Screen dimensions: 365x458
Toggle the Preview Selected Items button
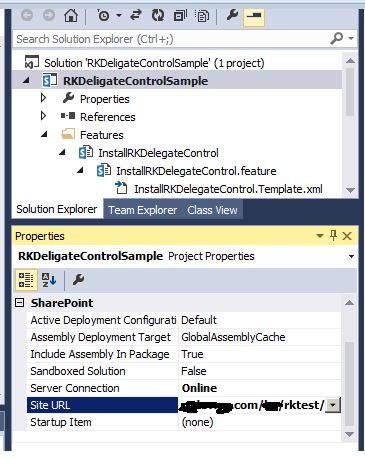(x=254, y=17)
